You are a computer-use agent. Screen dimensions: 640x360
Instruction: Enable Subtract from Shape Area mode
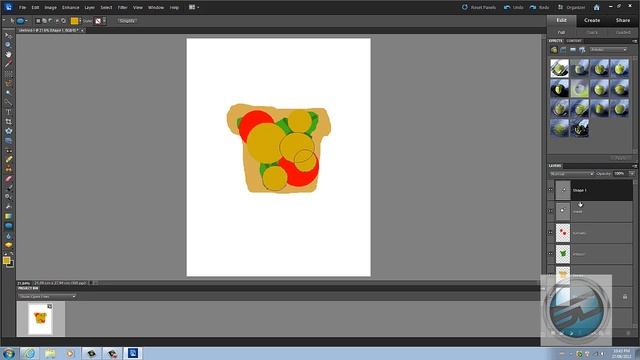coord(50,20)
